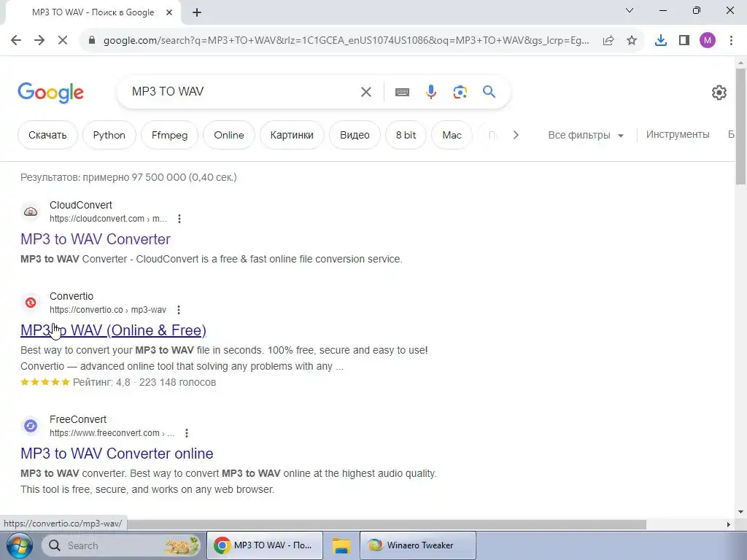Viewport: 747px width, 560px height.
Task: Select the Скачать filter chip
Action: [x=47, y=135]
